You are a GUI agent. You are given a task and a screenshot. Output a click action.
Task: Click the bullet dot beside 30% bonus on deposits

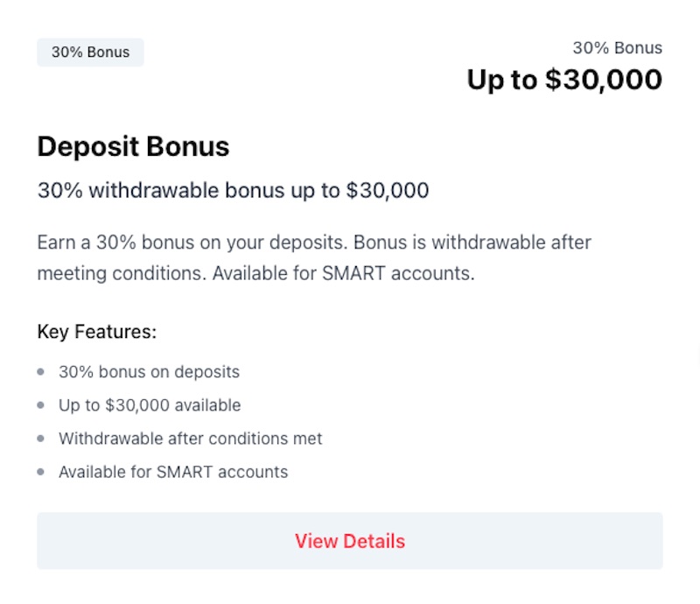click(40, 372)
